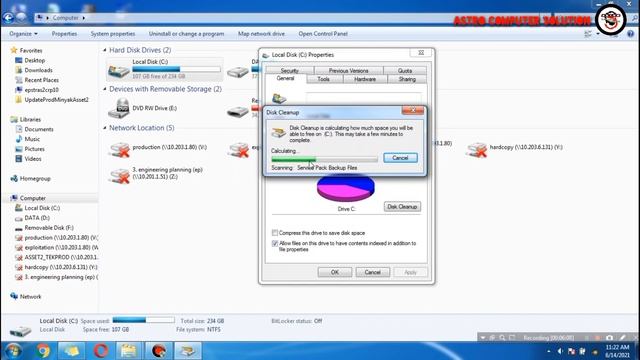The width and height of the screenshot is (640, 360).
Task: Select Favorites star in sidebar
Action: tap(14, 50)
